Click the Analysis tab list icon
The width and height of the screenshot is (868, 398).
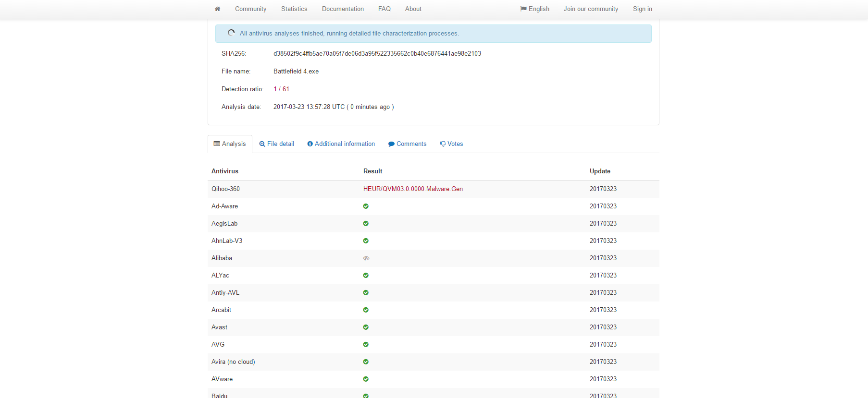217,144
